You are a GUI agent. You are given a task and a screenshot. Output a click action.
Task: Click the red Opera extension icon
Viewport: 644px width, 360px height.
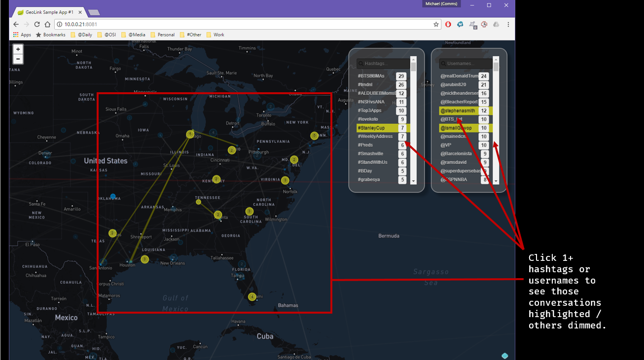[x=448, y=24]
